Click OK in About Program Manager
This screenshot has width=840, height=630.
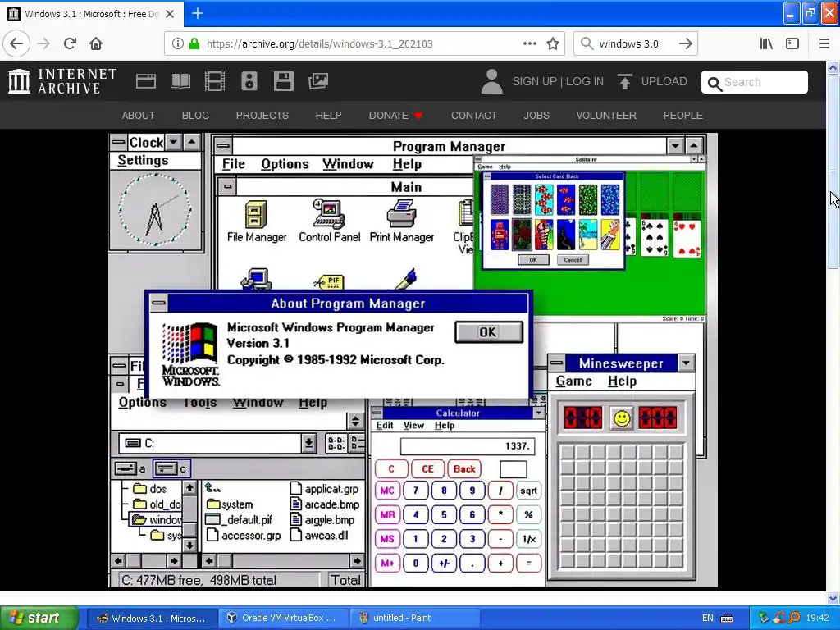tap(489, 332)
